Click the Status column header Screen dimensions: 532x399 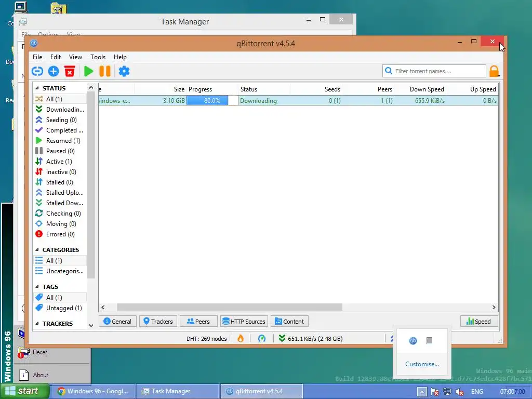click(x=264, y=89)
